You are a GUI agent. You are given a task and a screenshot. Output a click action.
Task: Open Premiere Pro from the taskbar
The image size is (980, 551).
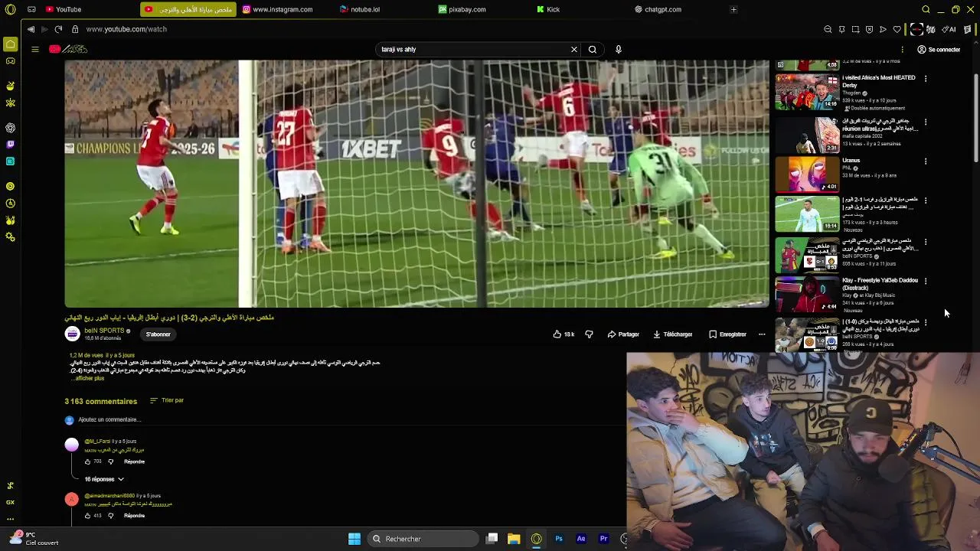[603, 539]
